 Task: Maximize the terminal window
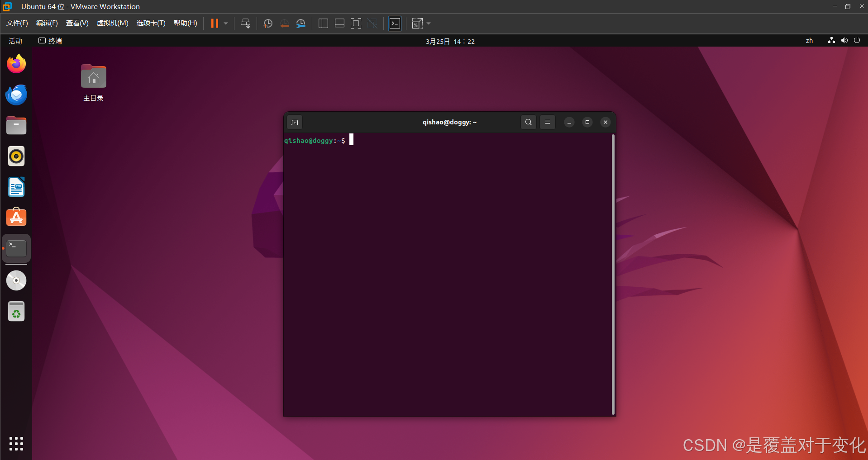[x=587, y=122]
